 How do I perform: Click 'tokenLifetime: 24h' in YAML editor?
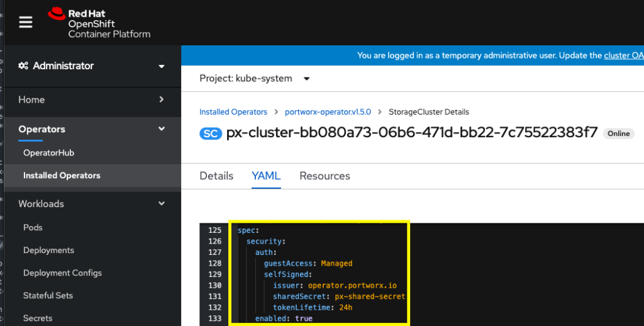pyautogui.click(x=313, y=308)
